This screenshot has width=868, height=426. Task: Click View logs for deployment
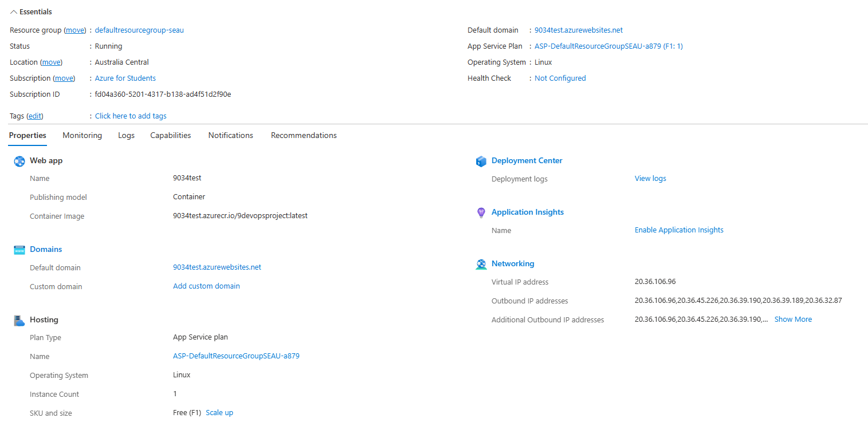650,179
